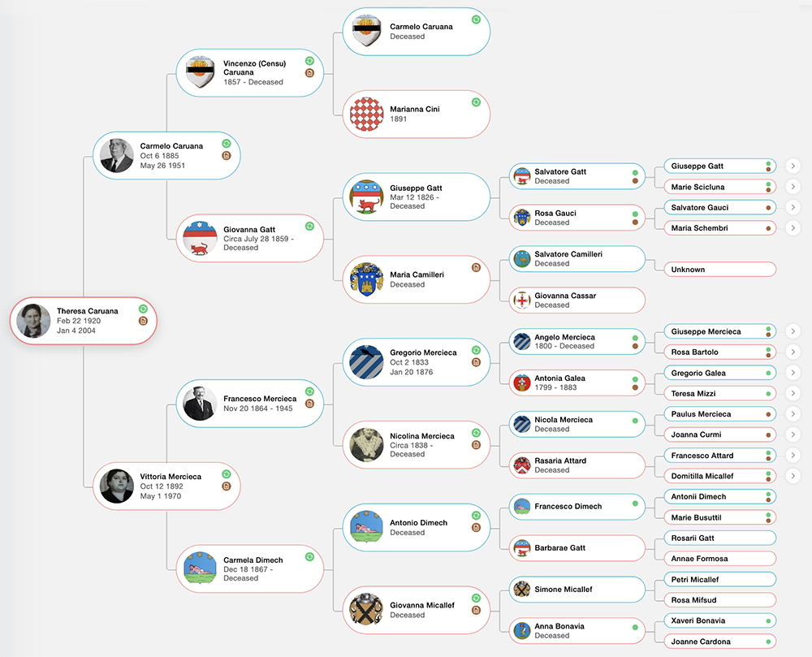Open Vincenzo (Censu) Caruana's record match icon

309,72
